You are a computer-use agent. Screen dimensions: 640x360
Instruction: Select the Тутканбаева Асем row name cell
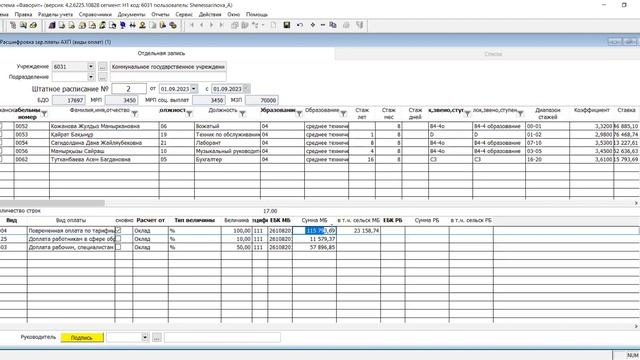tap(104, 159)
